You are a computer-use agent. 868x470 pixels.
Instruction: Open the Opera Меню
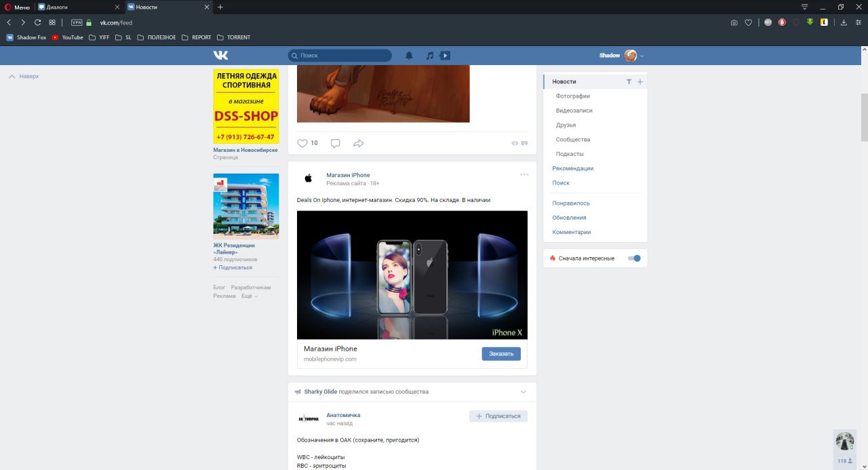(18, 7)
